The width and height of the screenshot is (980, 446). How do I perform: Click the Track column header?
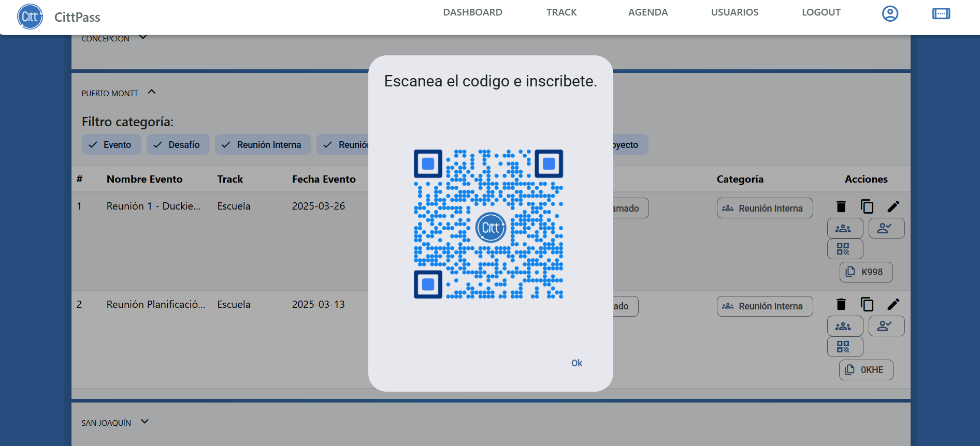click(230, 179)
